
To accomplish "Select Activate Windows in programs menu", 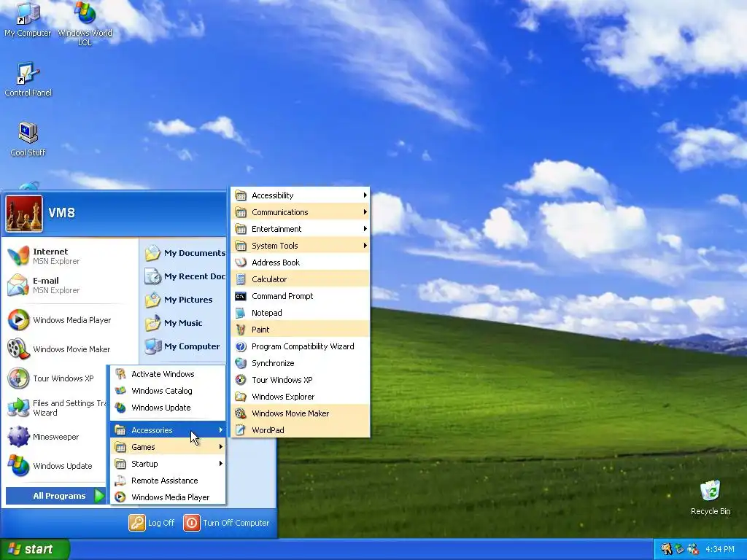I will [x=168, y=374].
